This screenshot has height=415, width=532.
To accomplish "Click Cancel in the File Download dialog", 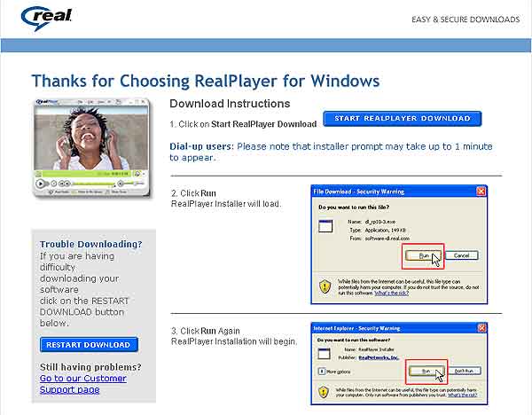I will pos(461,255).
